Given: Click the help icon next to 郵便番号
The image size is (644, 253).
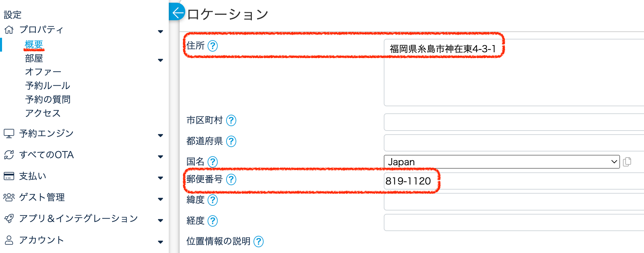Looking at the screenshot, I should tap(231, 180).
